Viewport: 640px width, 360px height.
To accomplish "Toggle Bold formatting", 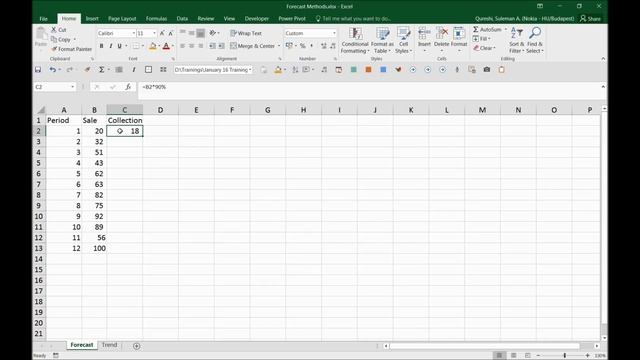I will coord(101,46).
